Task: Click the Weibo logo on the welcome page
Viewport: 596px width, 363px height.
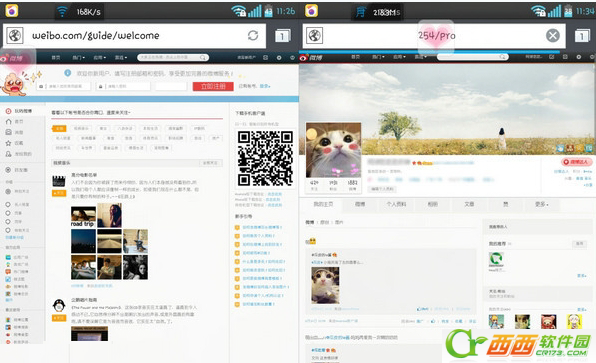Action: point(12,58)
